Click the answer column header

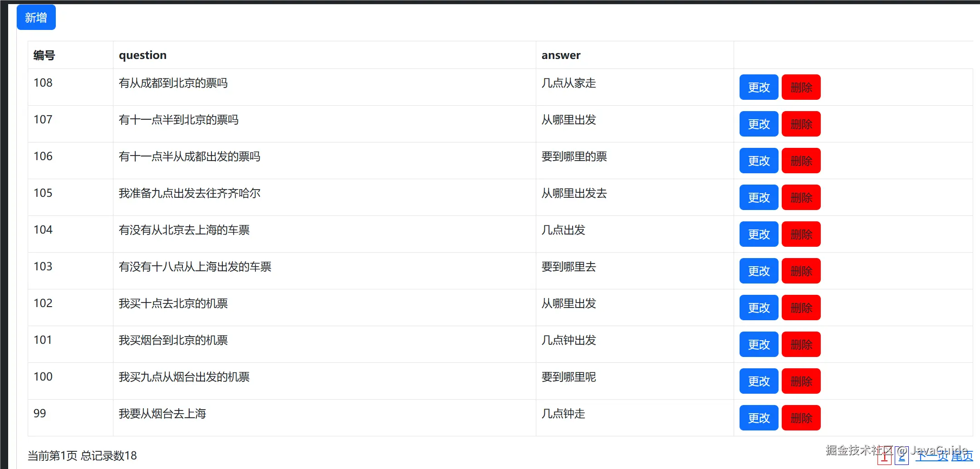point(561,55)
